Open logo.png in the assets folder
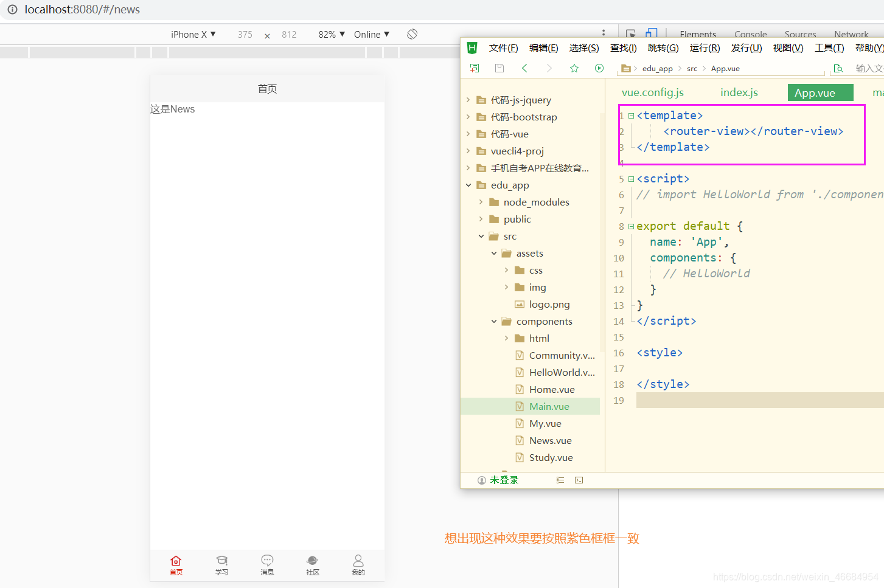 [549, 304]
